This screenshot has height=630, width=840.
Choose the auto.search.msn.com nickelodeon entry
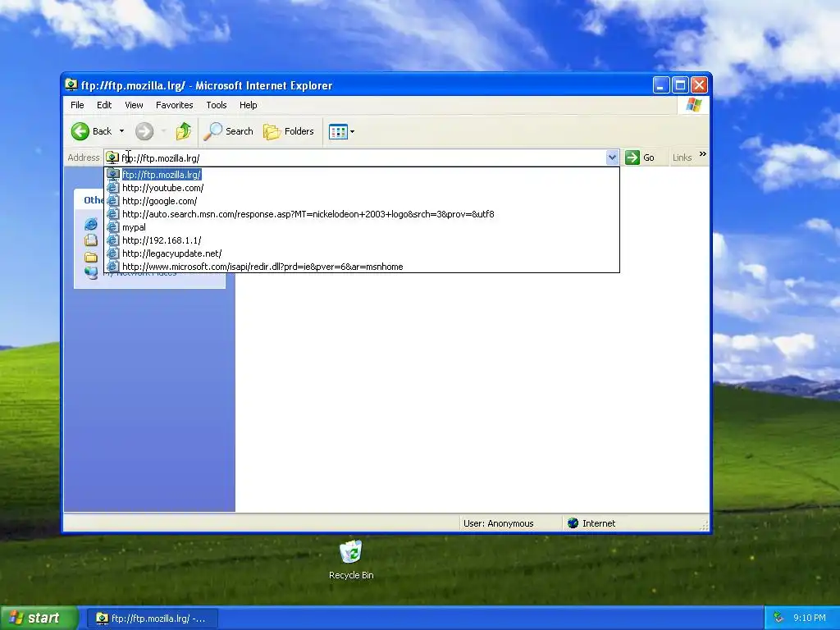tap(362, 214)
